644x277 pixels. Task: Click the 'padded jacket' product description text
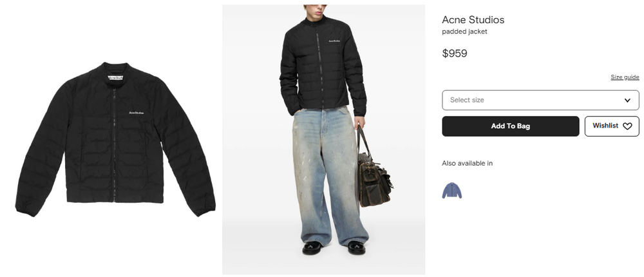click(464, 32)
